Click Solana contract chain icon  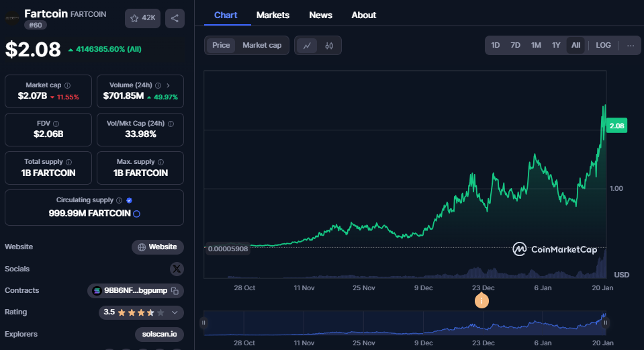97,291
